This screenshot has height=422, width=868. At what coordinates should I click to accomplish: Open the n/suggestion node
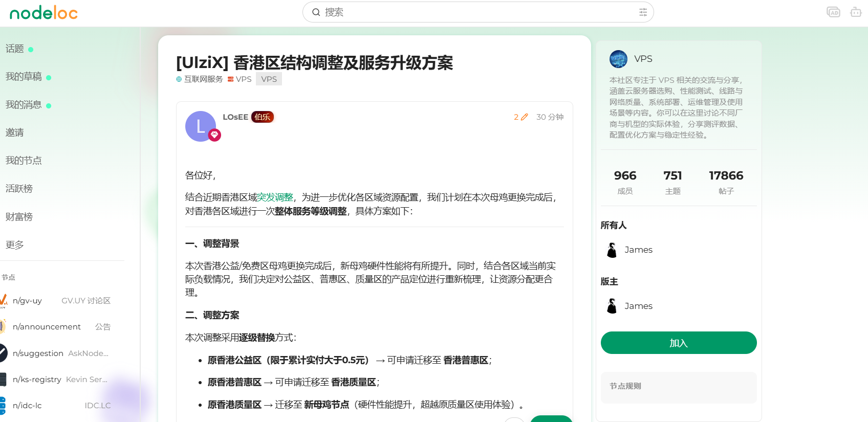point(38,353)
